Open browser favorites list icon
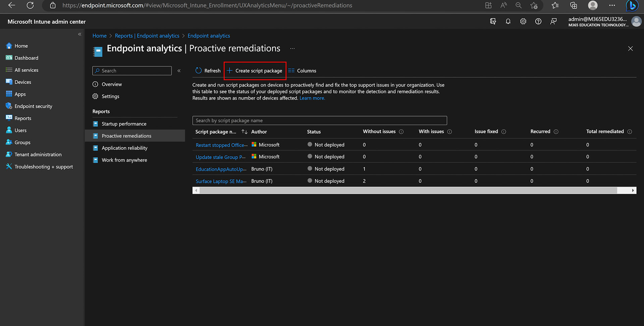Screen dimensions: 644x326 tap(555, 5)
